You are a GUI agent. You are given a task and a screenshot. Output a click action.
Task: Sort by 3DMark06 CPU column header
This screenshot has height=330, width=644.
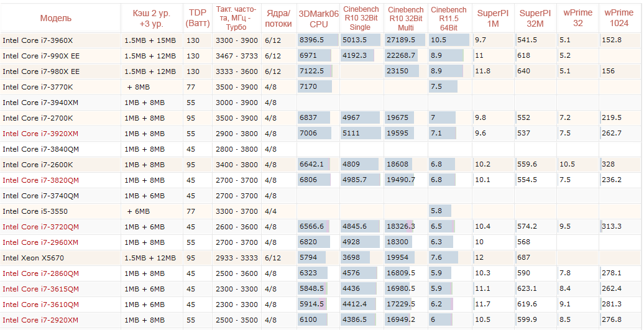click(x=319, y=19)
